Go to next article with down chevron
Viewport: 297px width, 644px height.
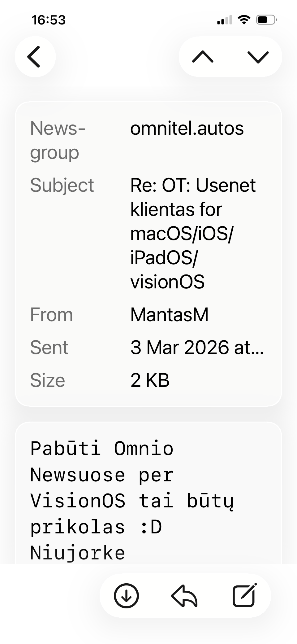[258, 57]
